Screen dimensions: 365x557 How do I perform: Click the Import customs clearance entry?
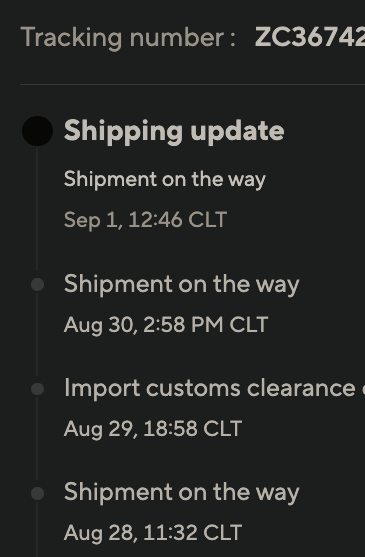pyautogui.click(x=214, y=389)
